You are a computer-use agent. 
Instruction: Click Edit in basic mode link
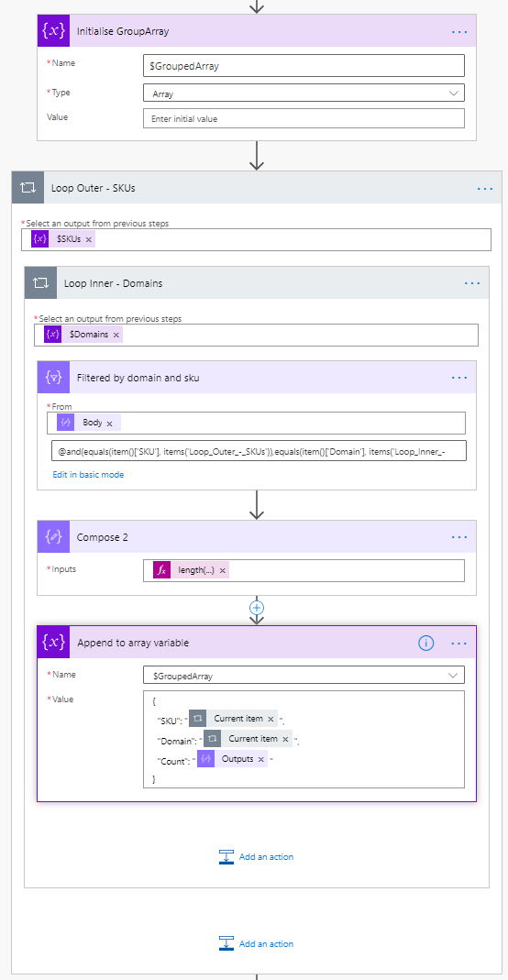[88, 474]
